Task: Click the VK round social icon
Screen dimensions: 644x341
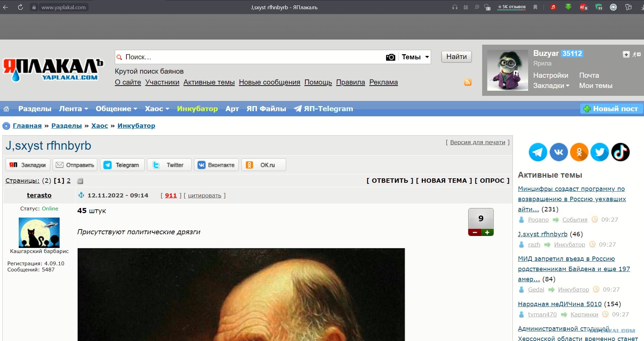Action: pos(558,152)
